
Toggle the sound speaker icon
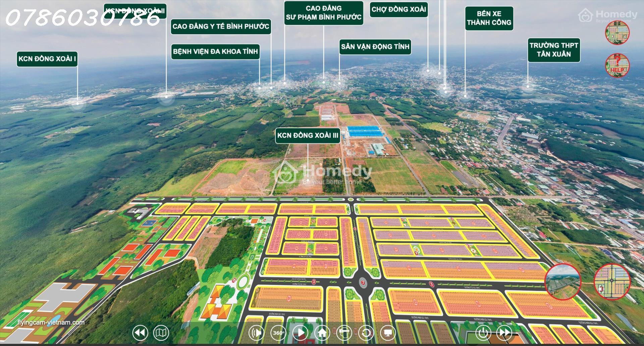[x=257, y=333]
